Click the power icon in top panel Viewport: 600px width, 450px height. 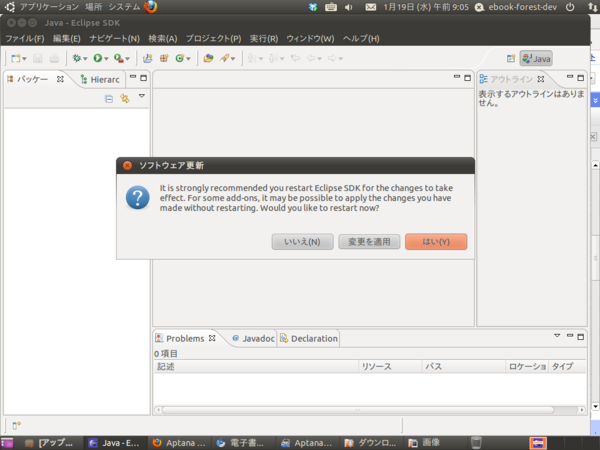pos(570,7)
